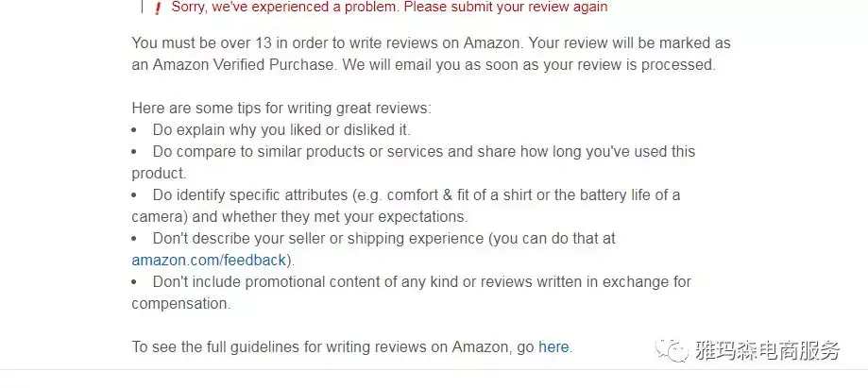Click the 'Do explain why you liked' tip

pos(281,130)
